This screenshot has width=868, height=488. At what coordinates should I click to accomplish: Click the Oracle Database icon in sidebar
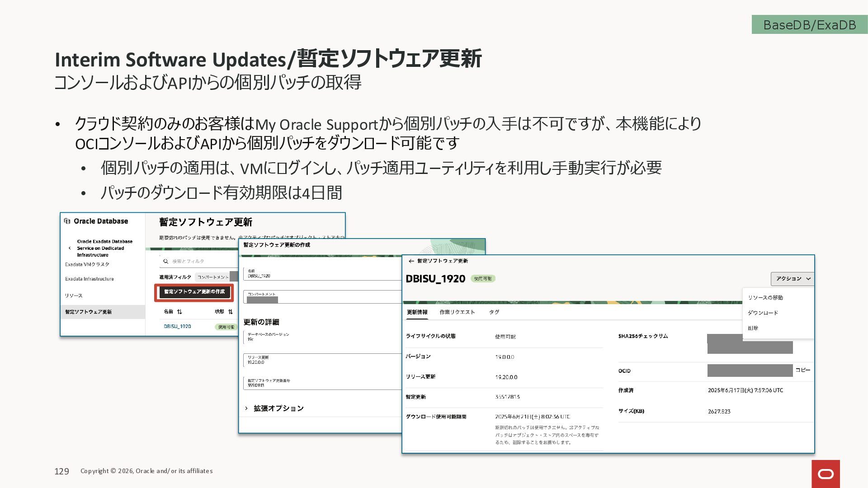pos(67,221)
